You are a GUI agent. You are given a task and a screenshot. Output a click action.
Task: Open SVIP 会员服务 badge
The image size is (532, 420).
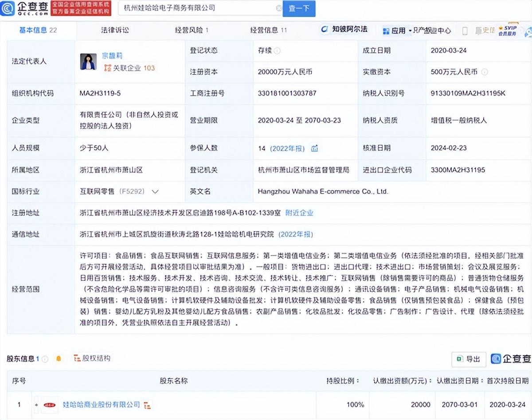point(507,30)
